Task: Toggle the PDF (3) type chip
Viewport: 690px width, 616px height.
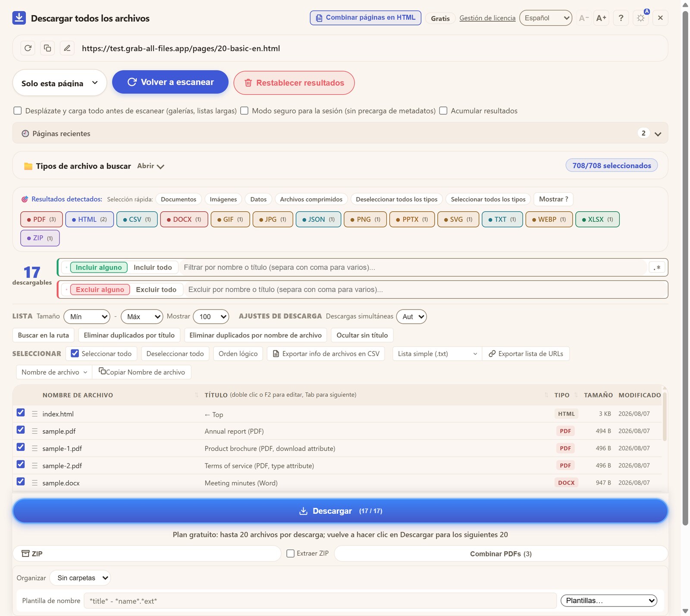Action: tap(41, 219)
